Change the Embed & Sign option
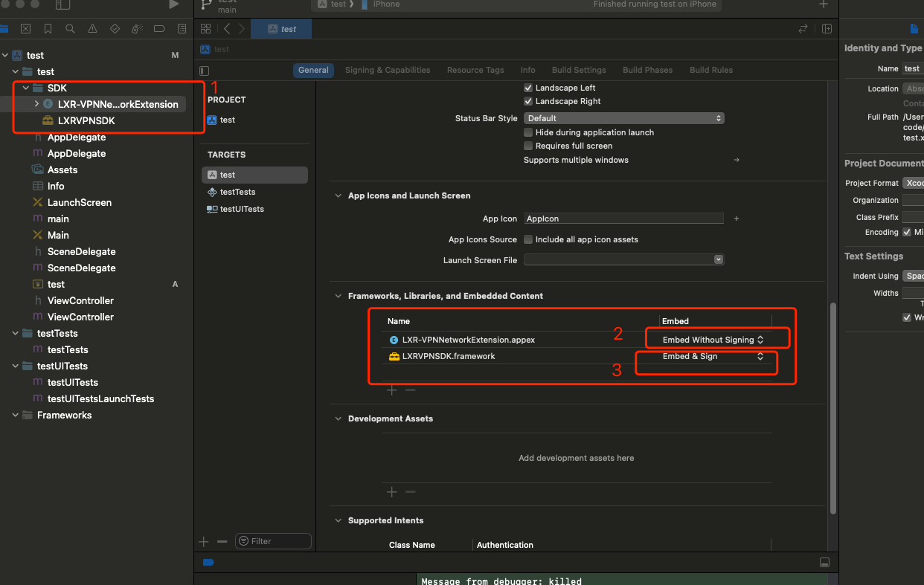The image size is (924, 585). (713, 356)
